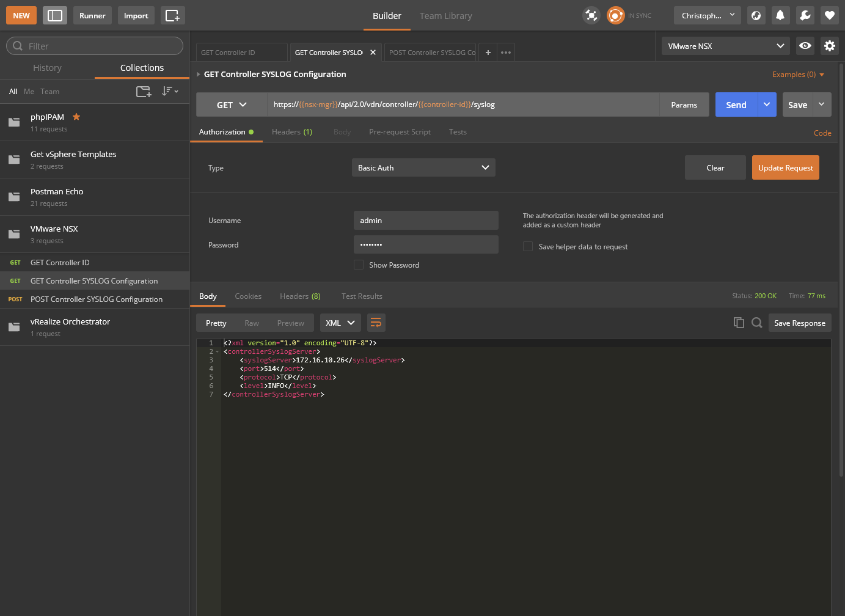
Task: Expand the Basic Auth type dropdown
Action: pyautogui.click(x=423, y=167)
